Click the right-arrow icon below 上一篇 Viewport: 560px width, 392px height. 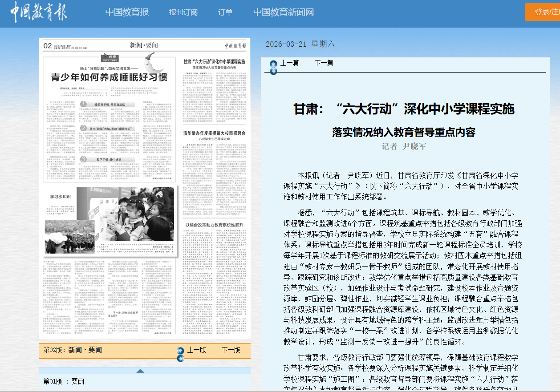click(x=273, y=71)
